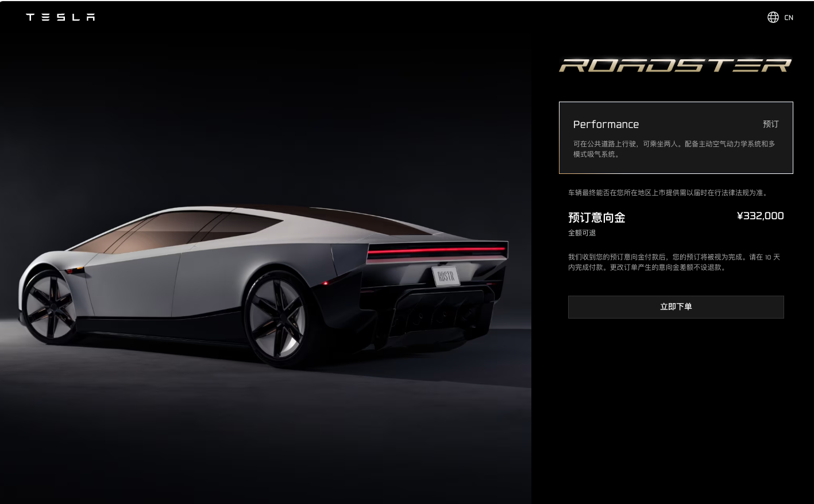Click the 立即下单 order button

676,307
